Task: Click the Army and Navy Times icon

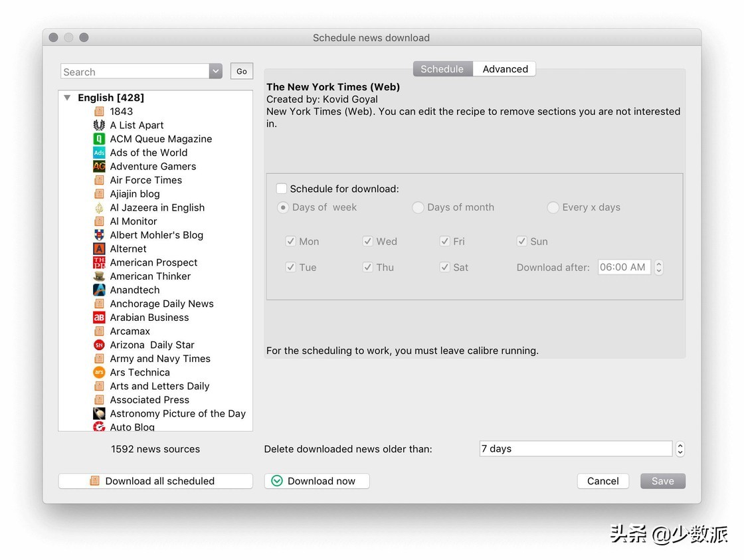Action: coord(99,359)
